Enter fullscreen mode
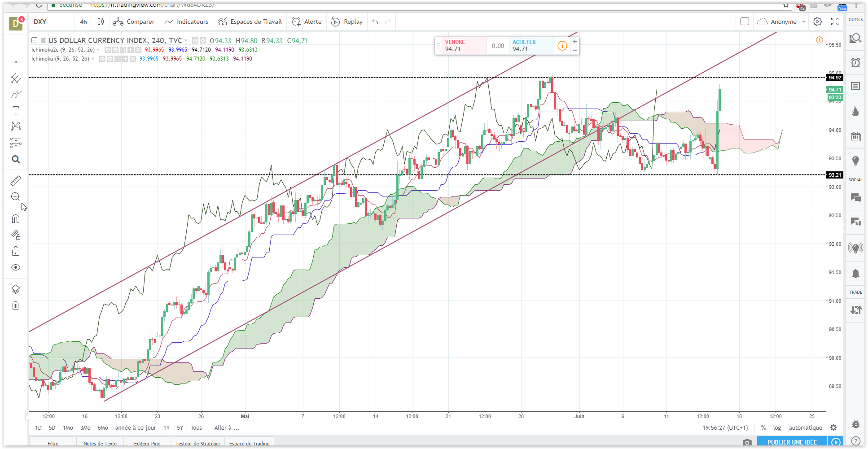The width and height of the screenshot is (868, 449). click(835, 22)
